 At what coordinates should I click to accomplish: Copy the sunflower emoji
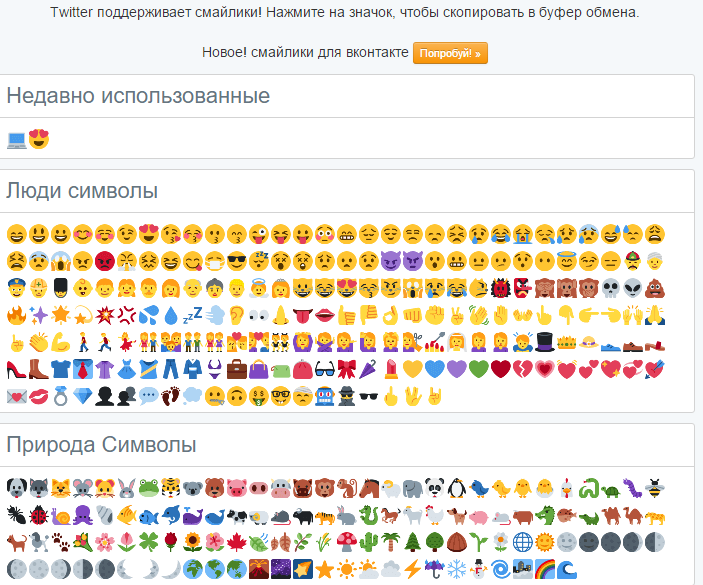(192, 542)
